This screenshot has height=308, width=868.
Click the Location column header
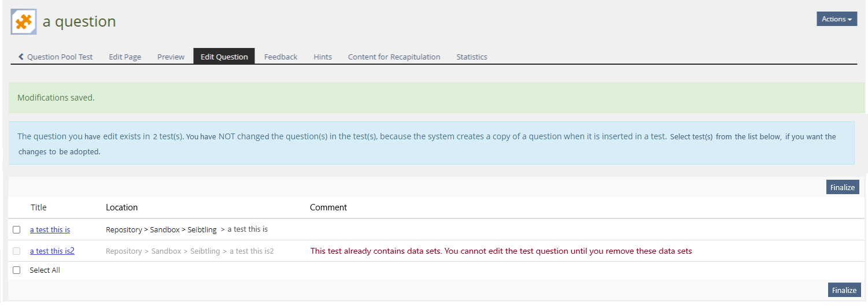pyautogui.click(x=121, y=207)
